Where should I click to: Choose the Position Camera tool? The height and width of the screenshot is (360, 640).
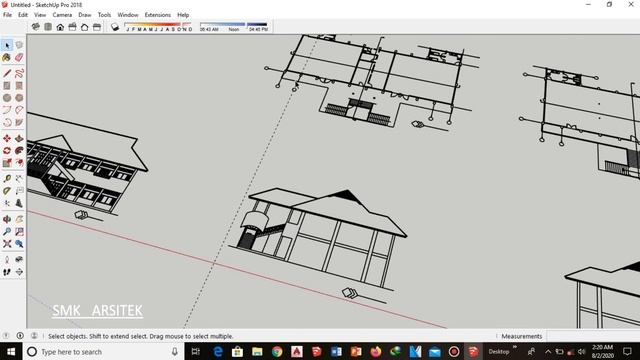[7, 259]
